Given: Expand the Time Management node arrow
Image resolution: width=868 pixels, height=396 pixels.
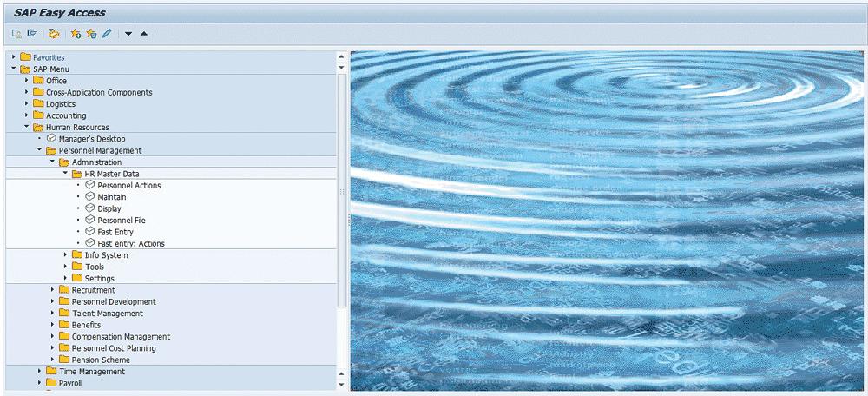Looking at the screenshot, I should (x=39, y=371).
